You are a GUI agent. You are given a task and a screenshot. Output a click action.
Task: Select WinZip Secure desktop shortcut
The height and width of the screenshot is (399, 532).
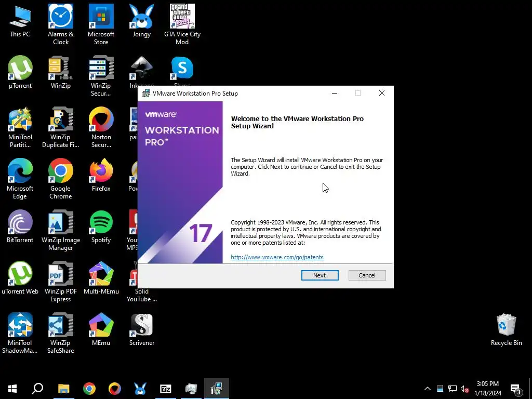(101, 76)
